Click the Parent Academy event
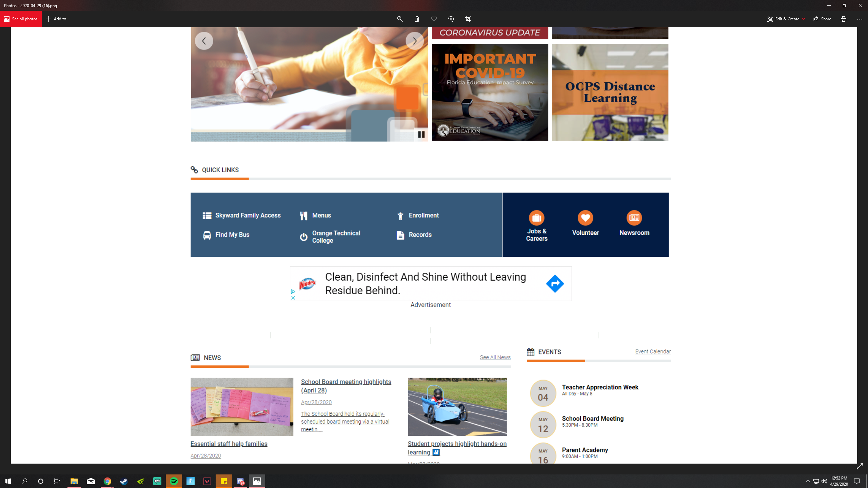The image size is (868, 488). [585, 450]
